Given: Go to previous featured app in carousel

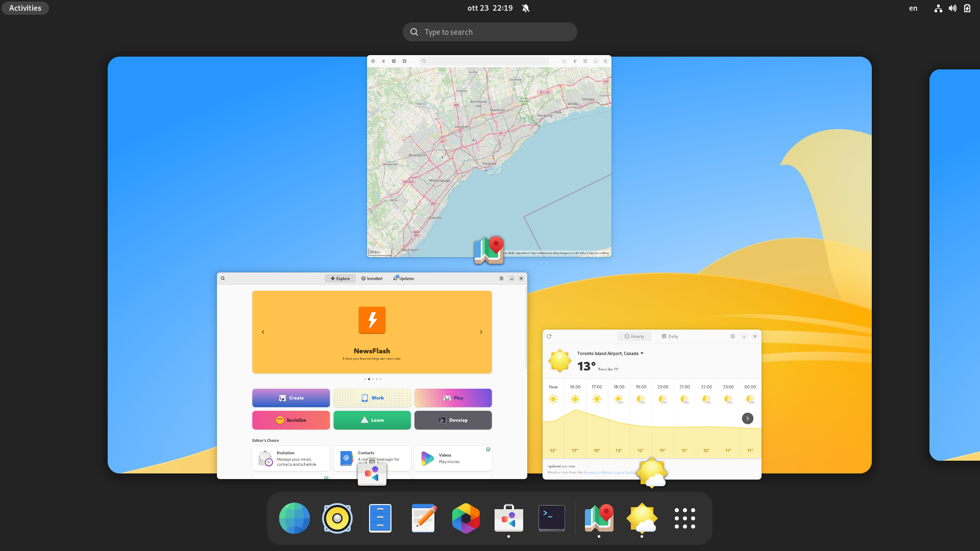Looking at the screenshot, I should (263, 332).
